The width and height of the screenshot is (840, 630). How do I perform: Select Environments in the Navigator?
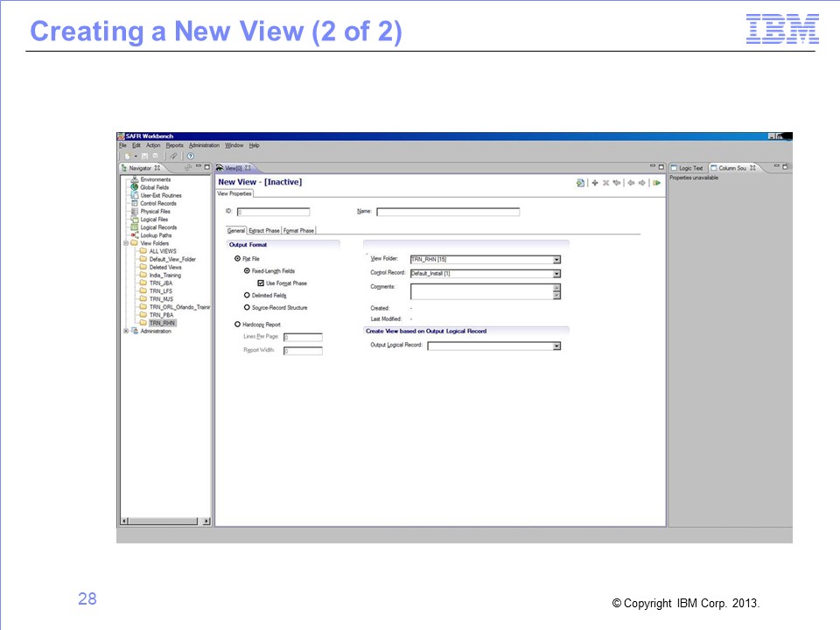click(156, 179)
